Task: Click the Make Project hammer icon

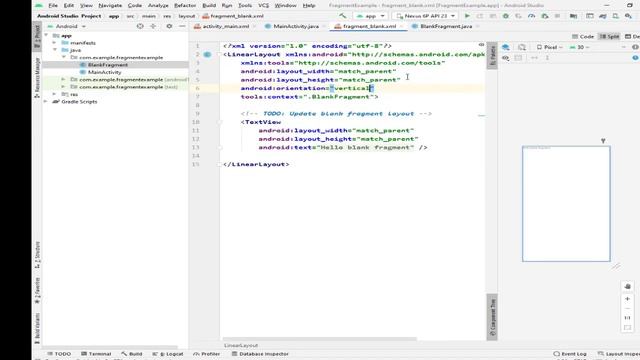Action: click(342, 16)
